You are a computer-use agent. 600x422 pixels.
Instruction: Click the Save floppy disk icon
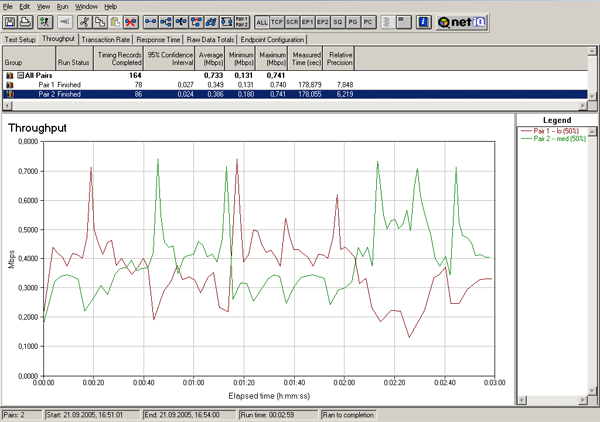(10, 22)
